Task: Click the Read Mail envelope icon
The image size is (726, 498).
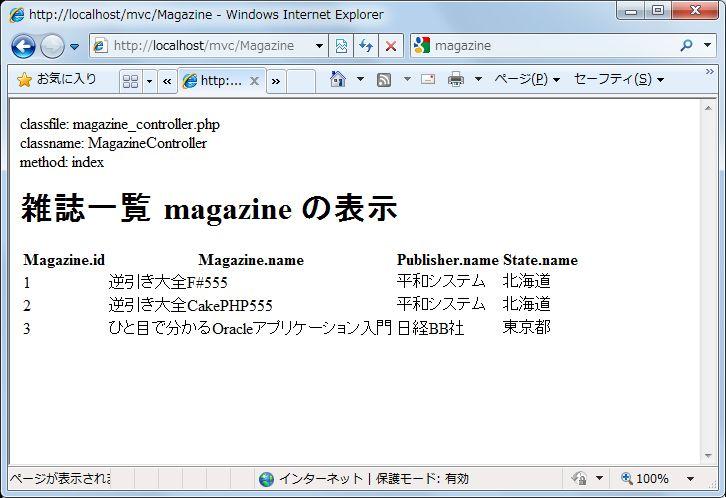Action: [428, 80]
